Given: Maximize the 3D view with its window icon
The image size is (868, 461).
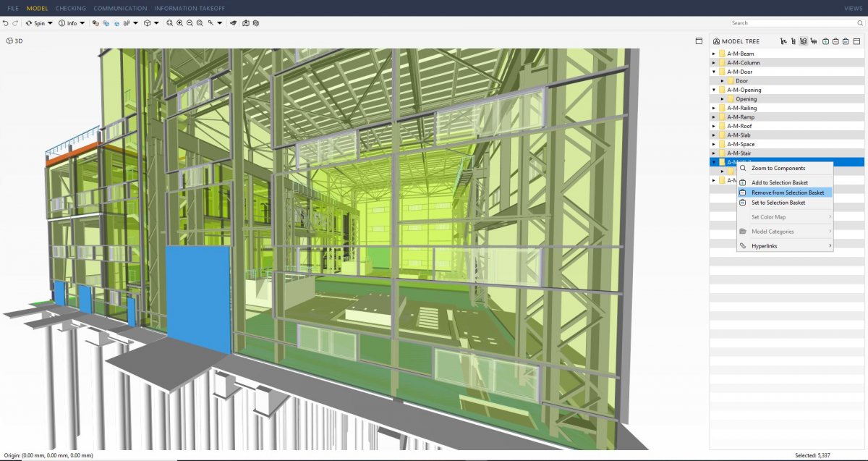Looking at the screenshot, I should tap(699, 41).
